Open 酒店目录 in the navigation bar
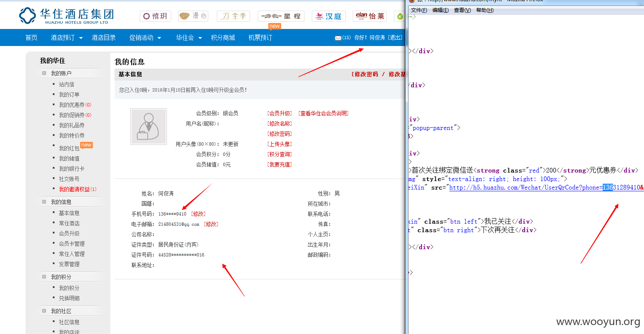 (103, 38)
